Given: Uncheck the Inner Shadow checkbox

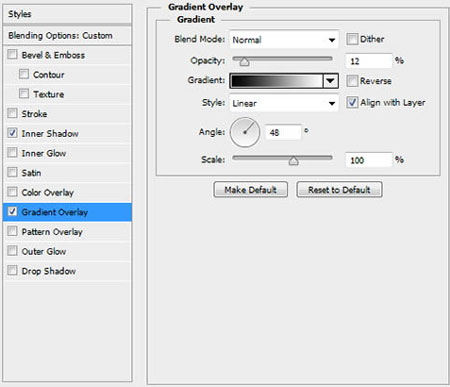Looking at the screenshot, I should click(x=12, y=133).
